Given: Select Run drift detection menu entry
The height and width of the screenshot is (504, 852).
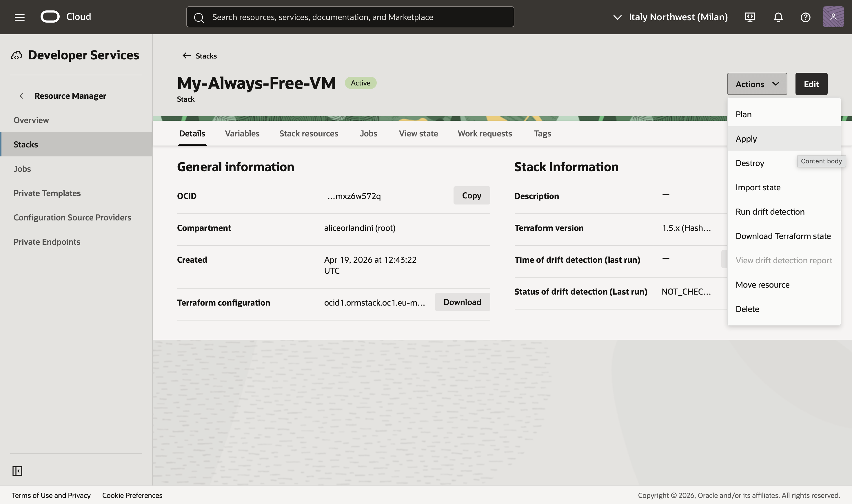Looking at the screenshot, I should pos(770,211).
